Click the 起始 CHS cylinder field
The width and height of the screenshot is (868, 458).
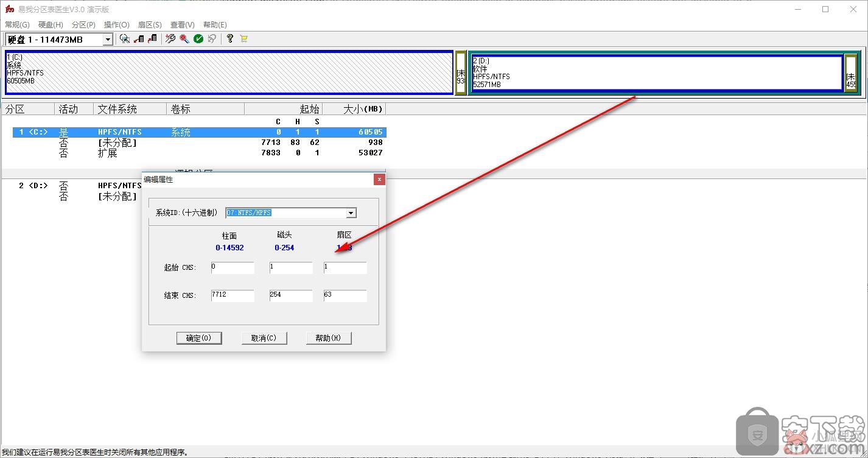(x=233, y=268)
